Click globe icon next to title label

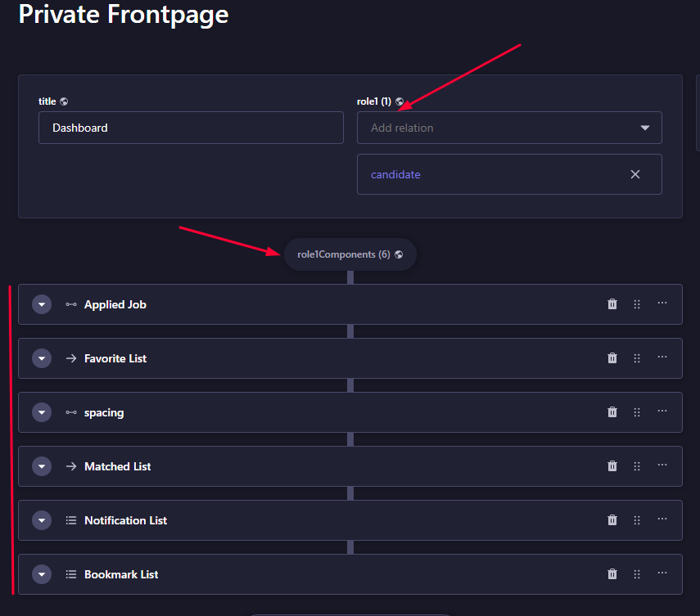tap(64, 101)
